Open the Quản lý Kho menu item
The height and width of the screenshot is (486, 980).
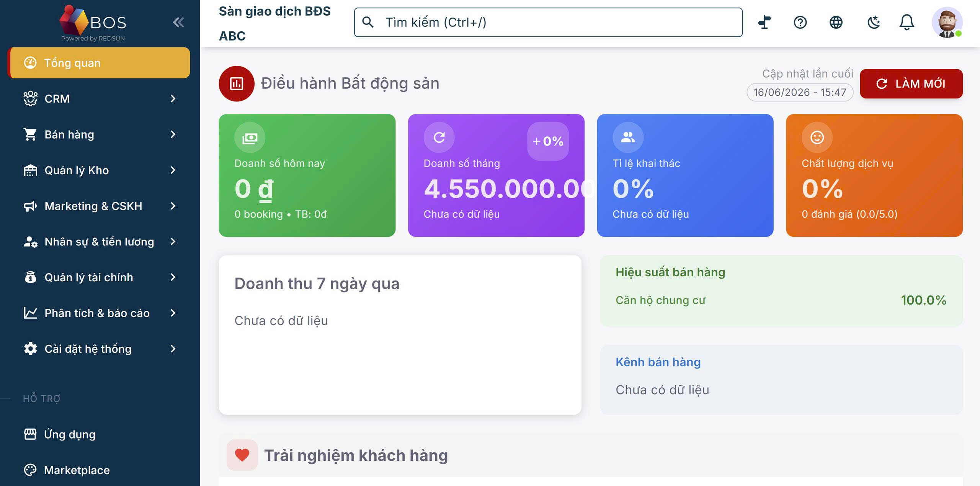[x=99, y=170]
